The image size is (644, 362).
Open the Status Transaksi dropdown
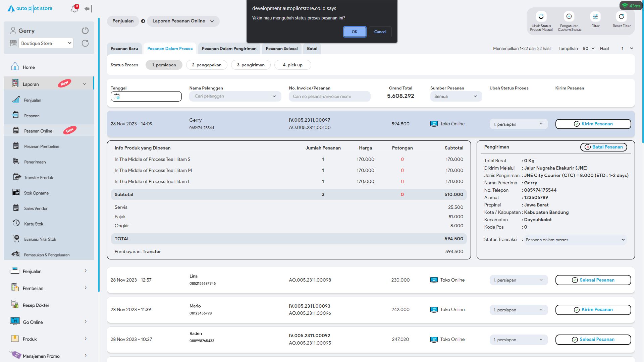(575, 240)
